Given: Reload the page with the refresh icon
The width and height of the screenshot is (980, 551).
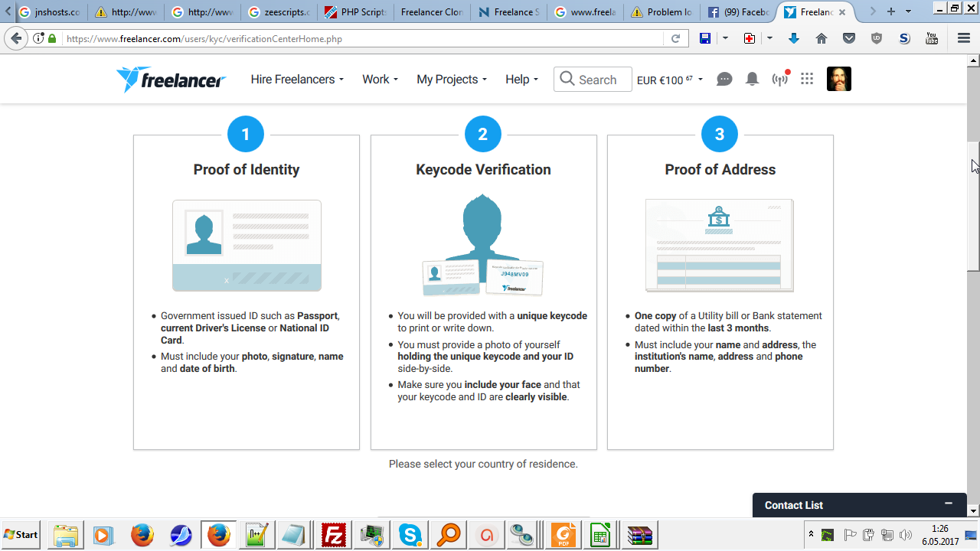Looking at the screenshot, I should coord(675,38).
